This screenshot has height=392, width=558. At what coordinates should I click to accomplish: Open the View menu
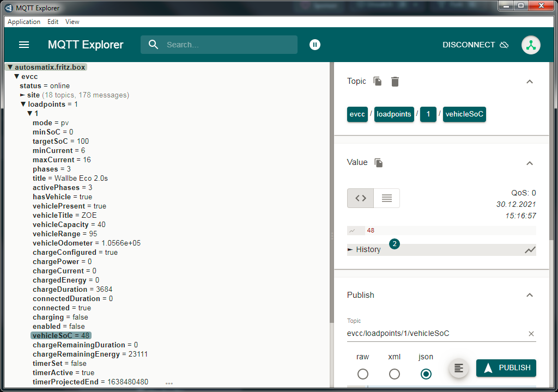click(x=72, y=22)
